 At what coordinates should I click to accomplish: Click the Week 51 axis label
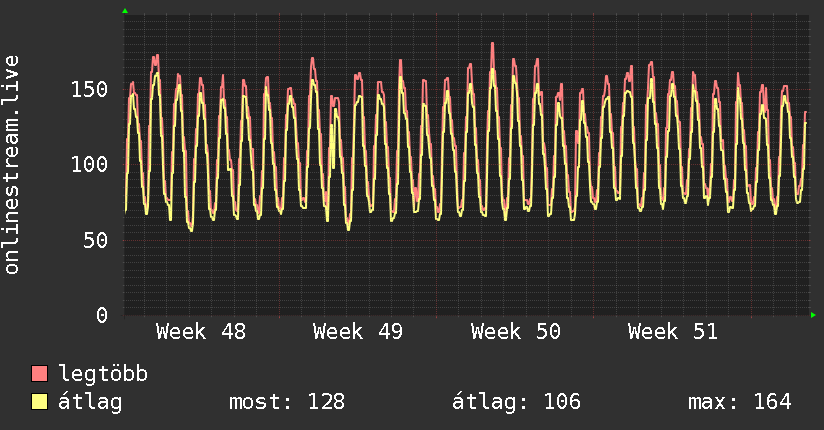coord(673,332)
